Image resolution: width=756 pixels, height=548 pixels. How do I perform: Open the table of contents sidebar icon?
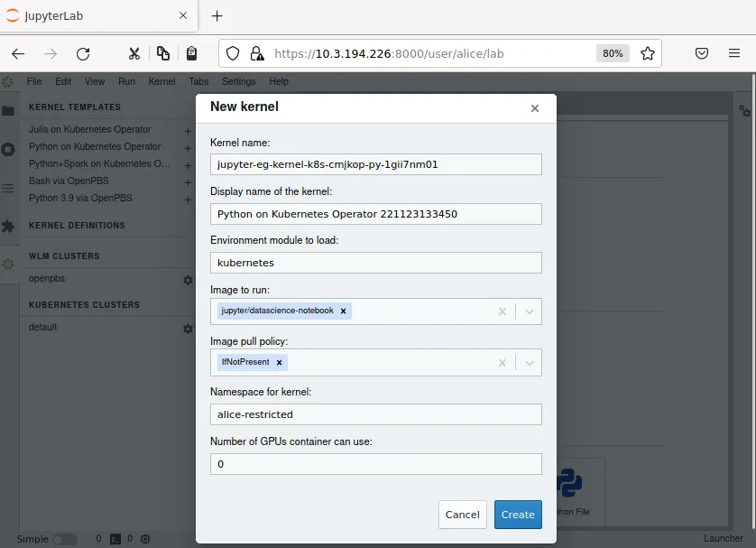click(8, 188)
